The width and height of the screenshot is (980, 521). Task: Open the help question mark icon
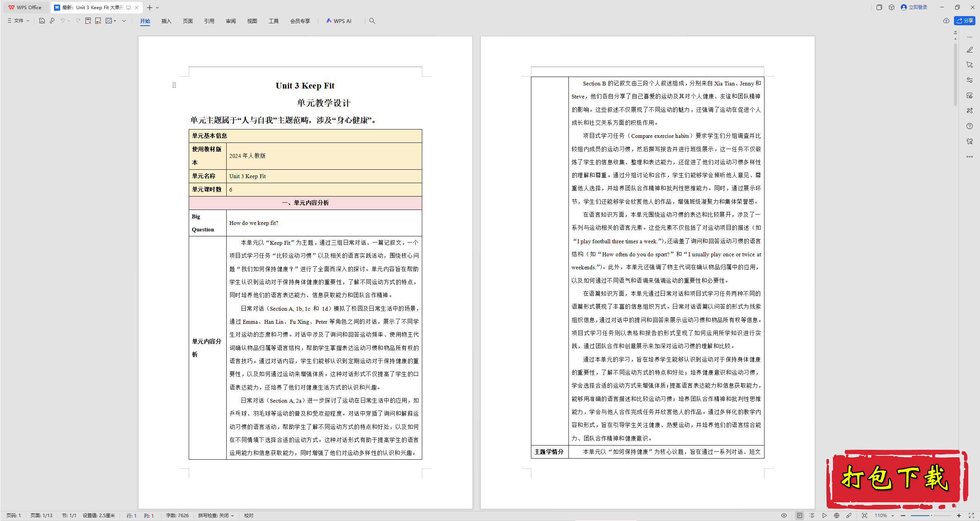pyautogui.click(x=970, y=126)
